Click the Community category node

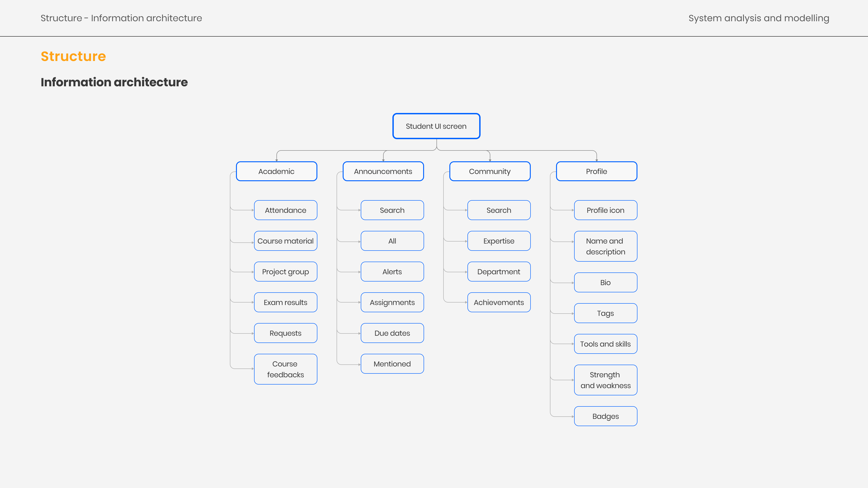(x=490, y=171)
